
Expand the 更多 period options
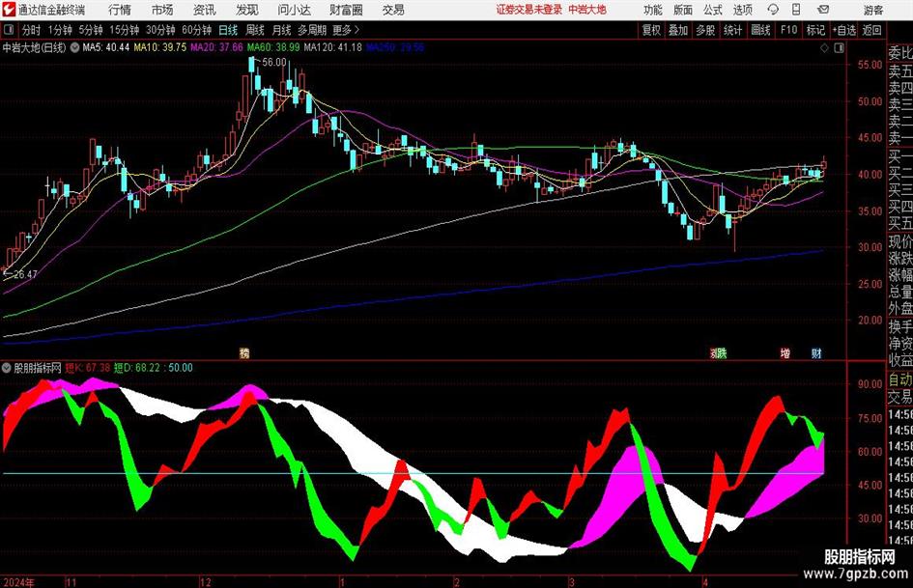click(347, 30)
